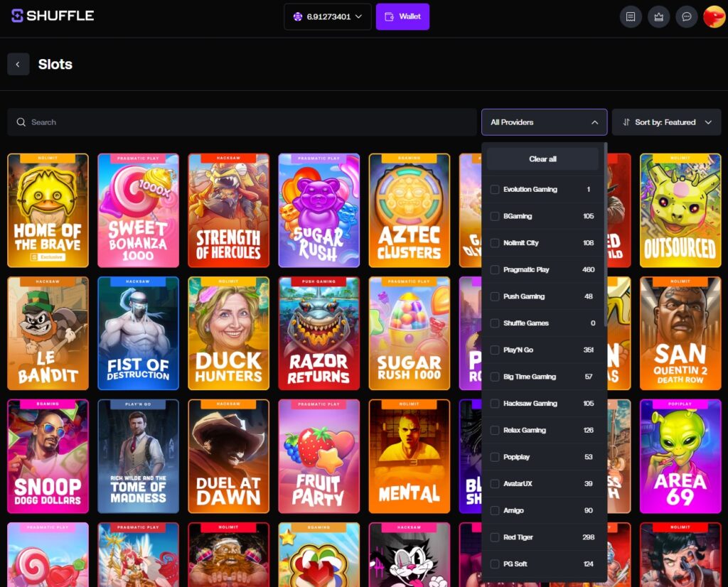Click the Pragmatic Play count 460
Viewport: 728px width, 587px height.
pyautogui.click(x=588, y=269)
